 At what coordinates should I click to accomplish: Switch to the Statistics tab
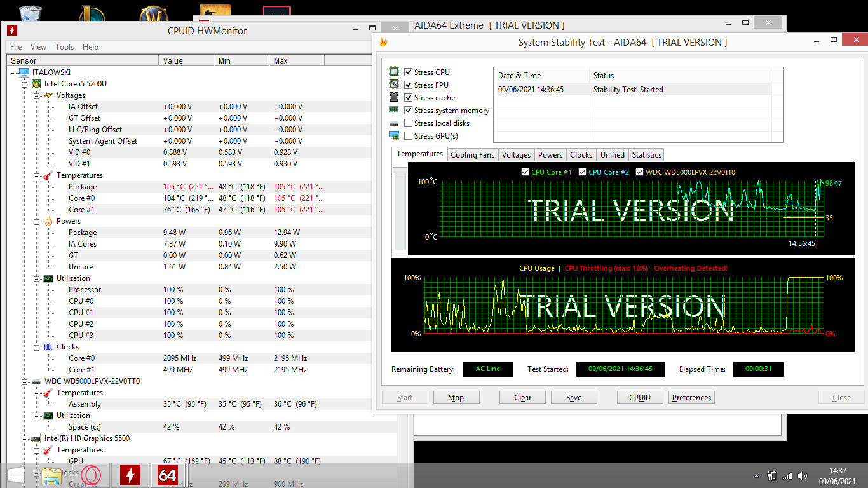coord(647,155)
